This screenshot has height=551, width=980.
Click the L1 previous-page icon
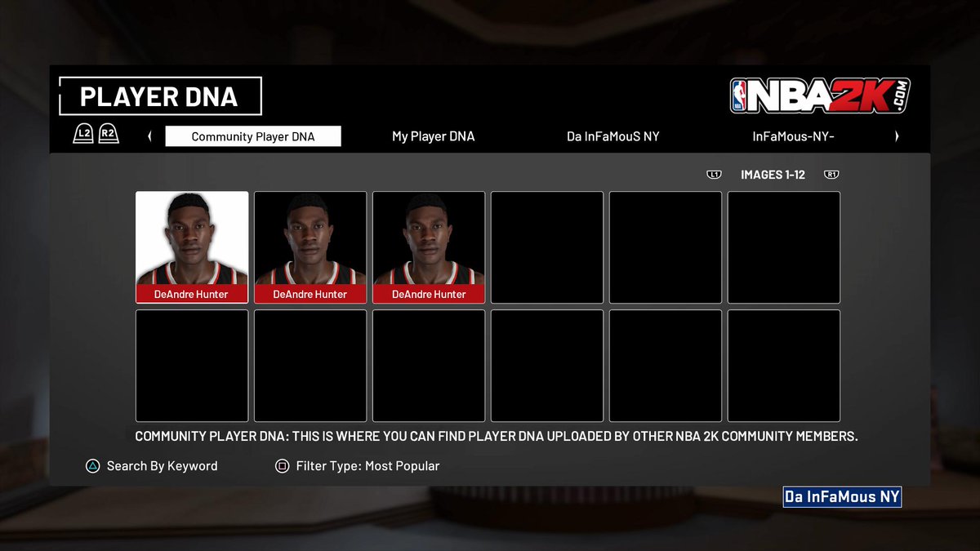point(715,175)
